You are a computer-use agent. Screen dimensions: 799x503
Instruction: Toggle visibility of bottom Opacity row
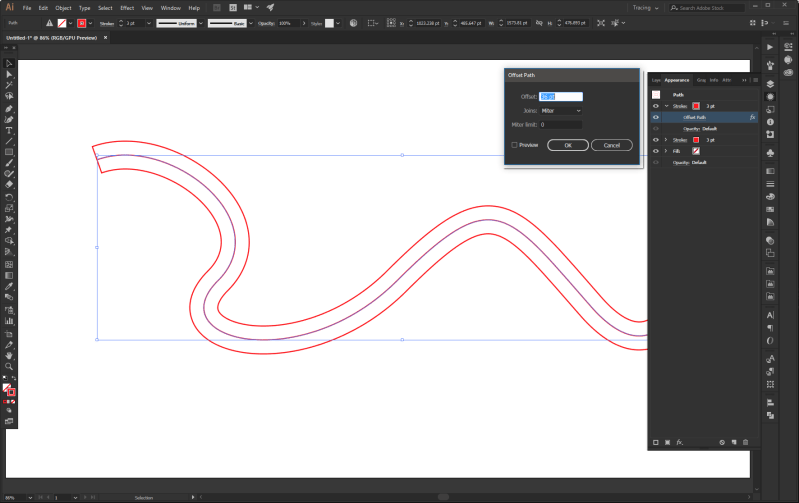click(656, 162)
